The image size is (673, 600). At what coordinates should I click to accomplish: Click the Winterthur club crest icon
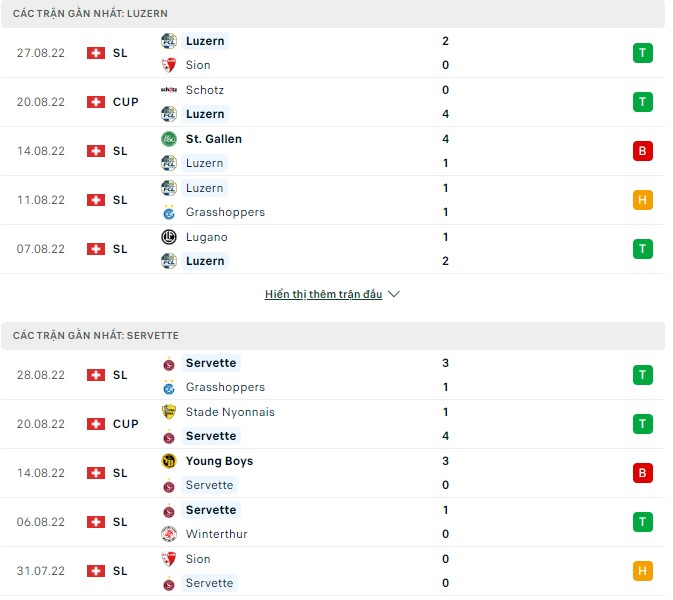[x=168, y=534]
